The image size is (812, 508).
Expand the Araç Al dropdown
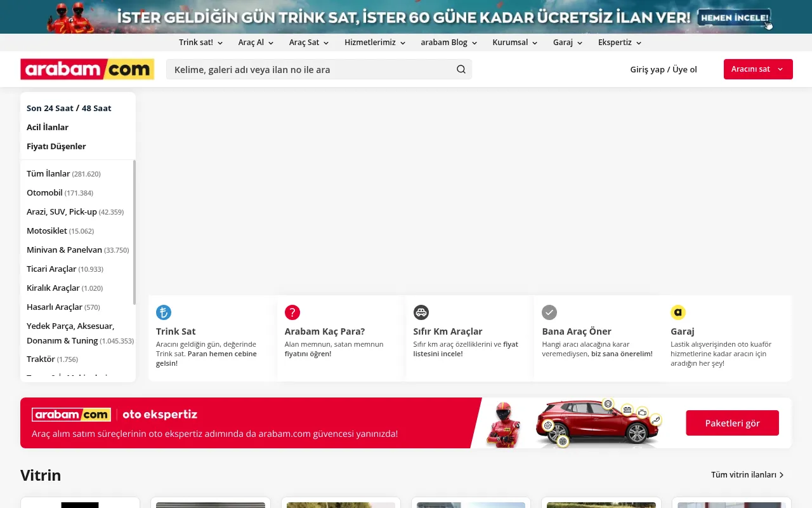[256, 43]
